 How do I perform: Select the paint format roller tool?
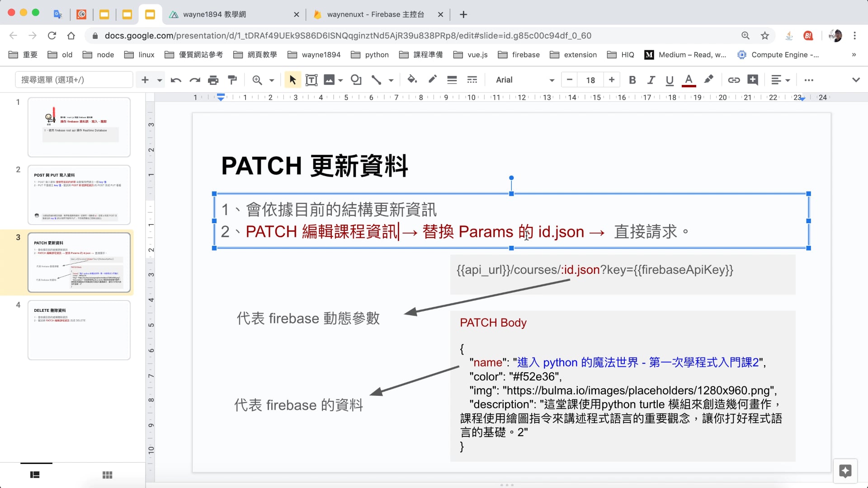pos(232,80)
